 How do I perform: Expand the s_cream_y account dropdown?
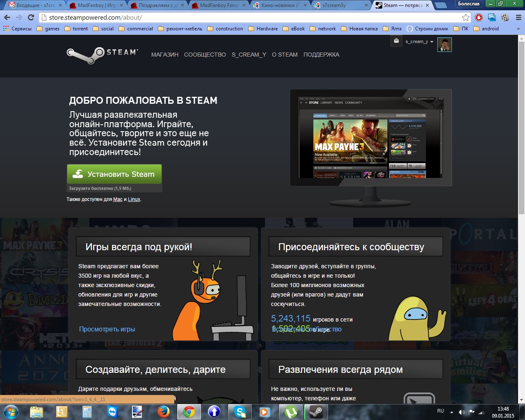pyautogui.click(x=419, y=42)
